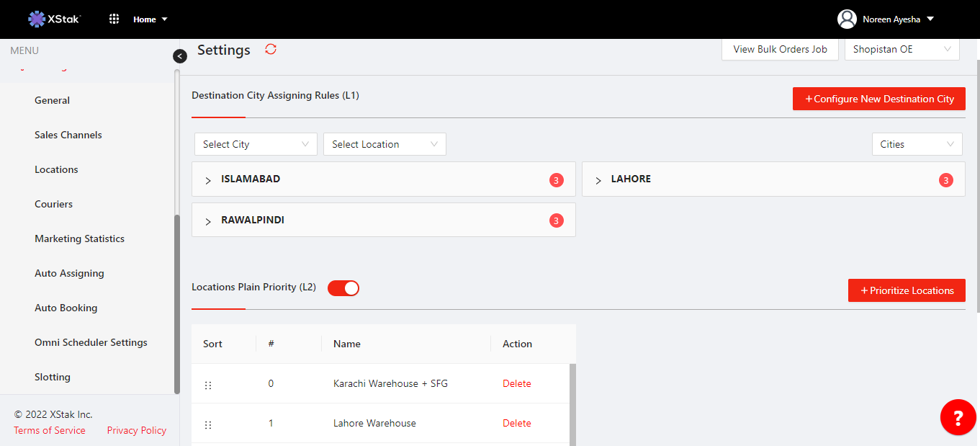
Task: Click the red help question mark button
Action: [958, 417]
